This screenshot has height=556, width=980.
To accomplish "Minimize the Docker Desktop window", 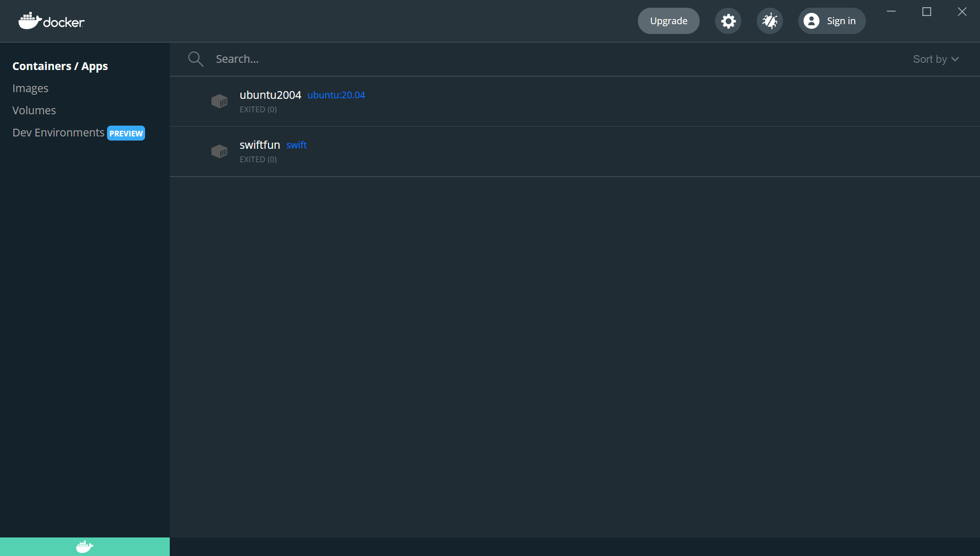I will coord(892,11).
